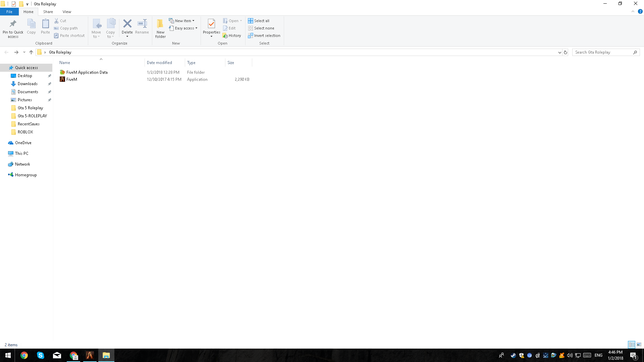Click the Edit button in ribbon
644x362 pixels.
pos(229,28)
